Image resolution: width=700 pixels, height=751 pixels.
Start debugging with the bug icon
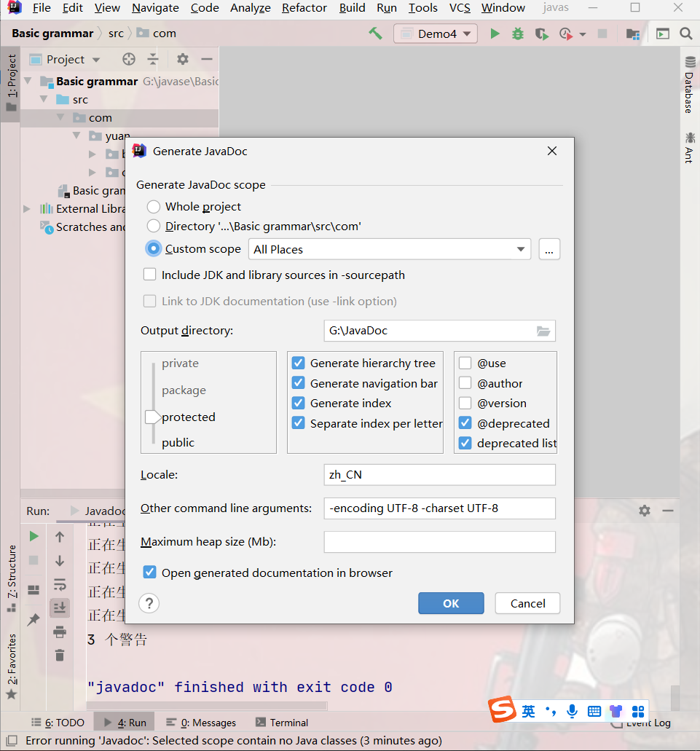[518, 34]
